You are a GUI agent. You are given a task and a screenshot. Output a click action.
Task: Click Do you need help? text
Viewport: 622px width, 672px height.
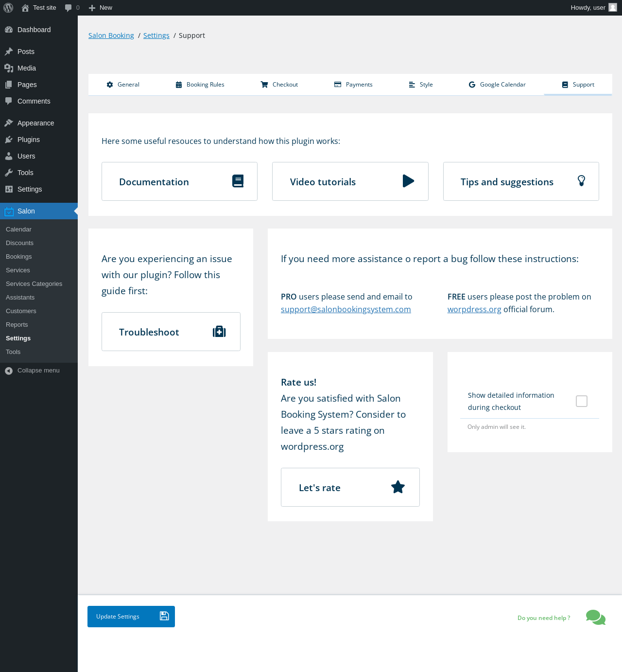click(x=544, y=618)
